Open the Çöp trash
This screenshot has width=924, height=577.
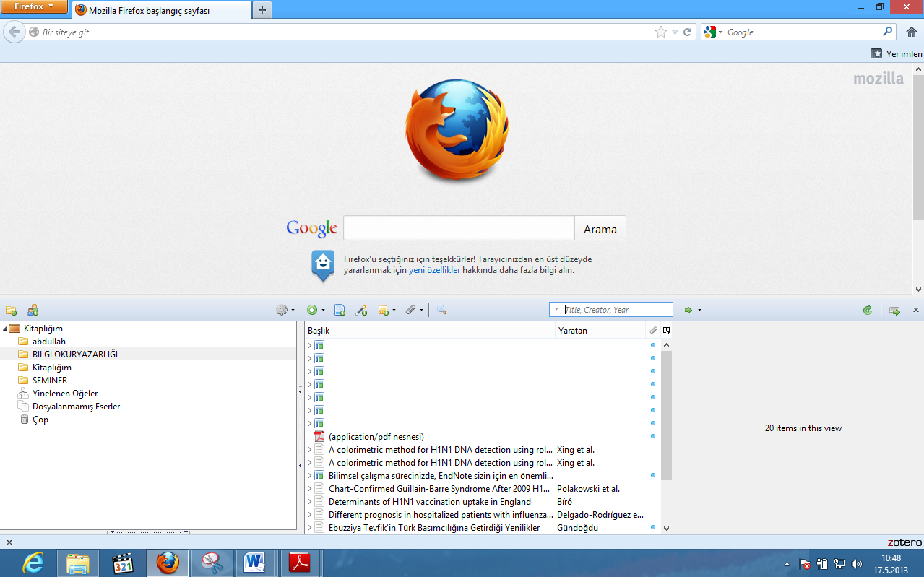click(x=40, y=420)
